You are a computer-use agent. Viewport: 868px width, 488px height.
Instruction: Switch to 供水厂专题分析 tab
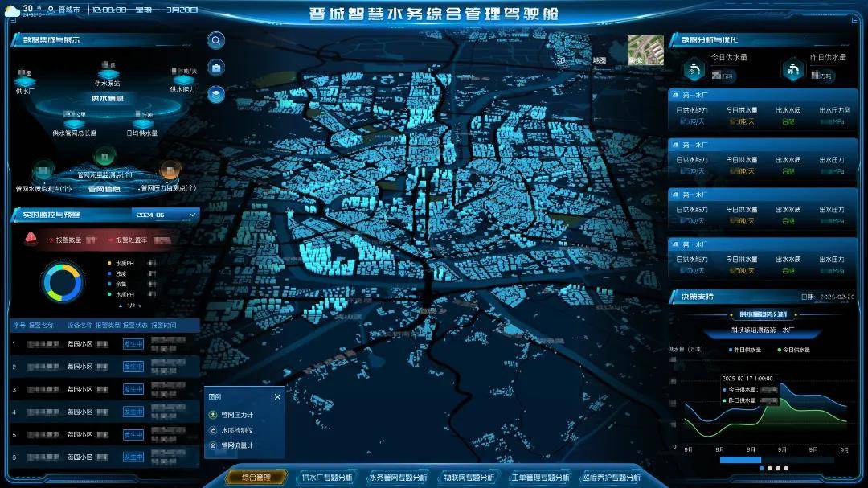coord(325,478)
